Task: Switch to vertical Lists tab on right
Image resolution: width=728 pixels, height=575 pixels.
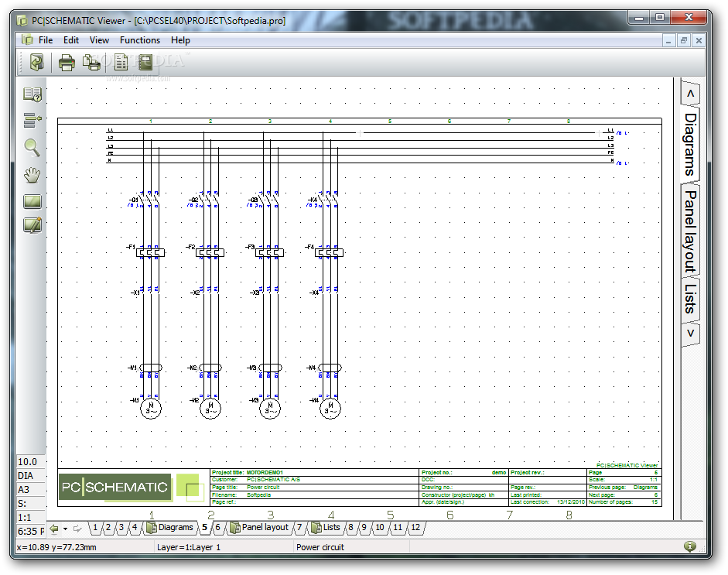Action: click(690, 299)
